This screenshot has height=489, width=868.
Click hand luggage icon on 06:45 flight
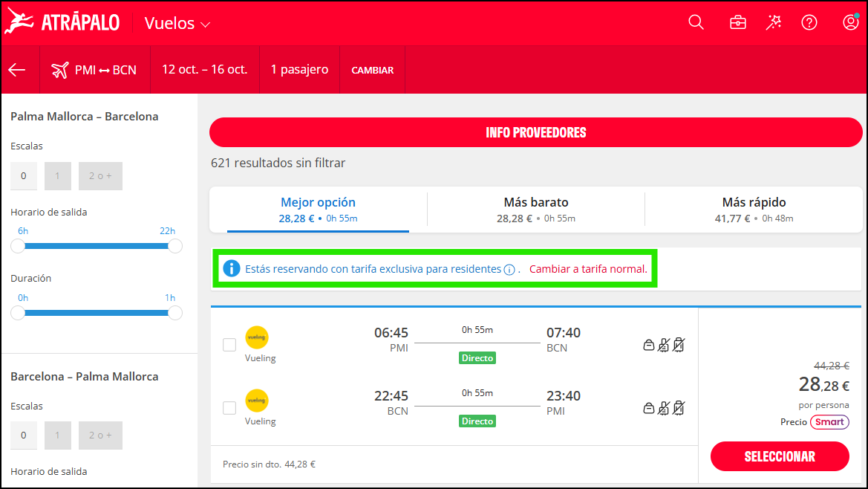point(649,345)
